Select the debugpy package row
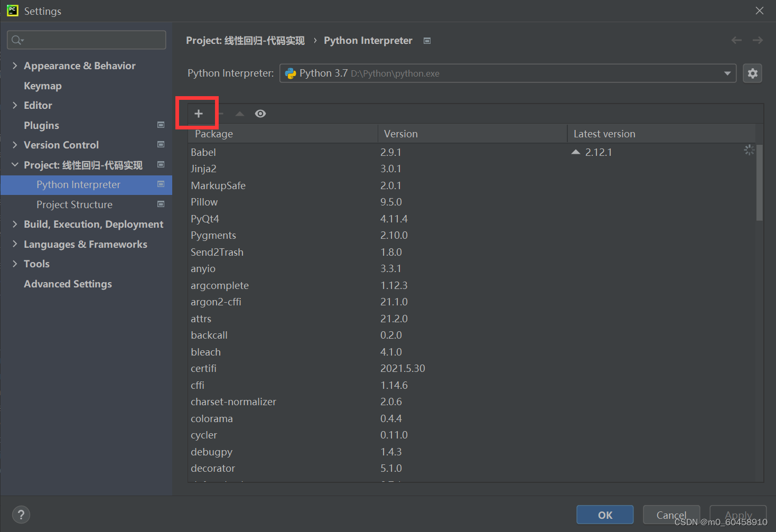 472,452
